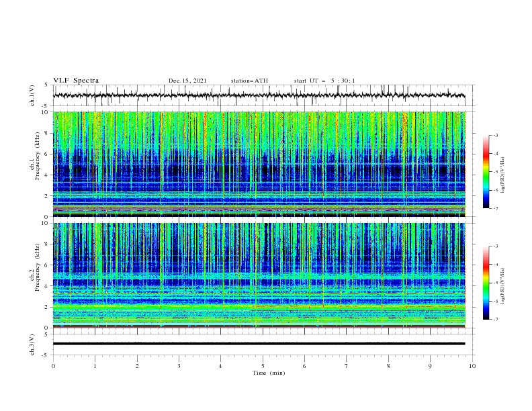Screen dimensions: 532x411
Task: Click the date label "Dec. 15, 2021"
Action: click(187, 81)
